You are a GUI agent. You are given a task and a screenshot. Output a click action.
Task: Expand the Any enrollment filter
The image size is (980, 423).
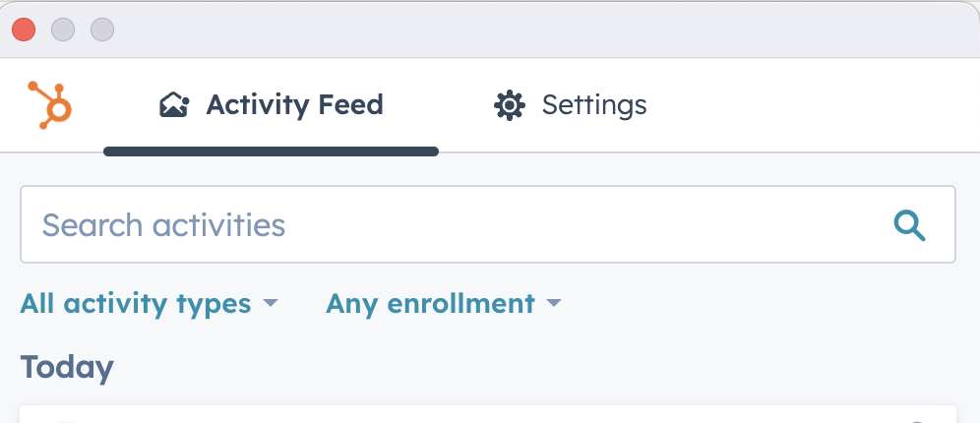[430, 304]
